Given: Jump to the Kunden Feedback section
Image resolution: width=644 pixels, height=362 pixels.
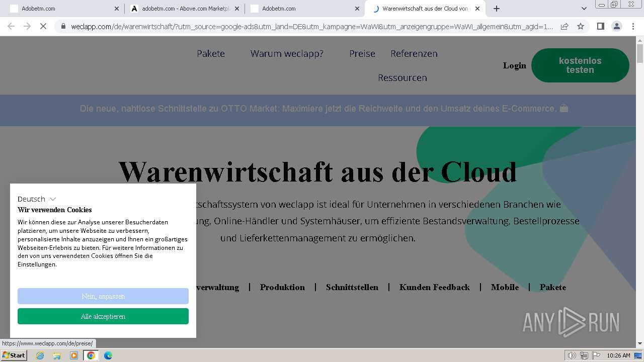Looking at the screenshot, I should (434, 287).
